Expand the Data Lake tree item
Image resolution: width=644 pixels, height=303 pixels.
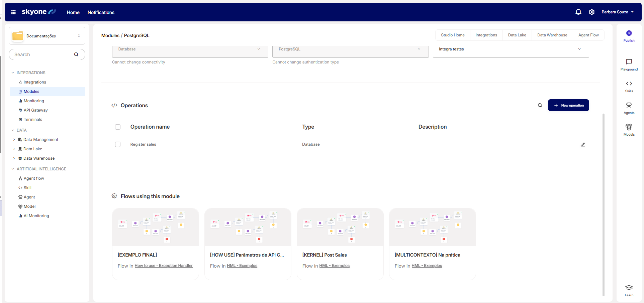[14, 149]
